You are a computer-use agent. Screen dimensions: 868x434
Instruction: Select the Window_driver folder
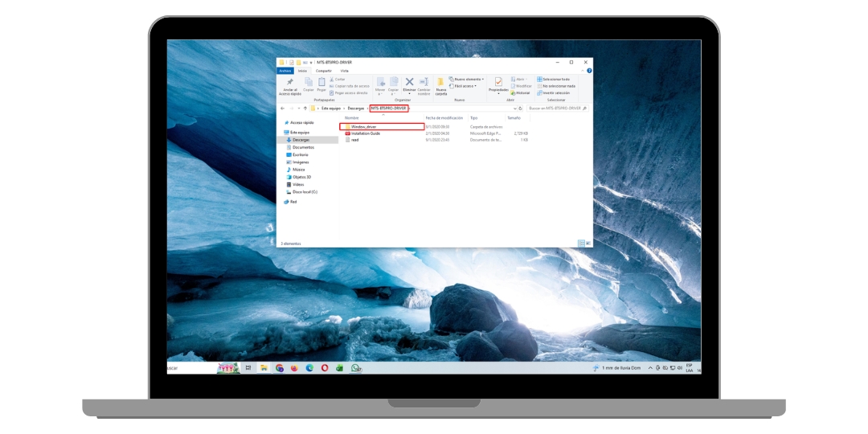pyautogui.click(x=364, y=127)
